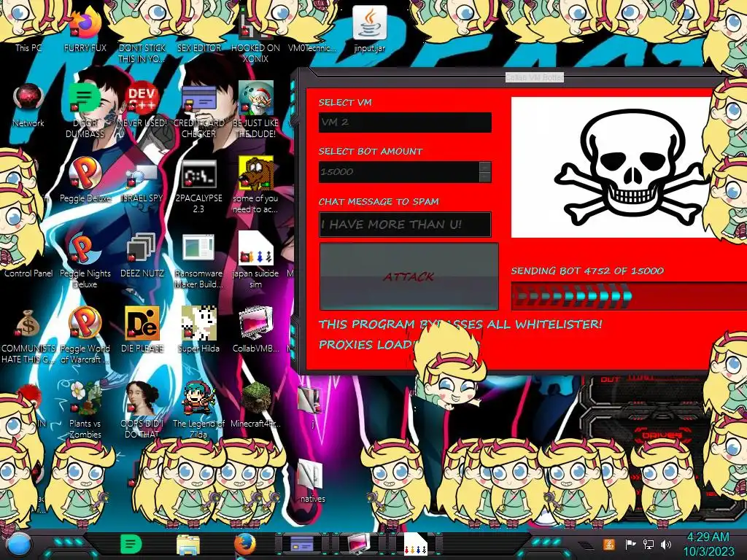The height and width of the screenshot is (560, 747).
Task: Open the clock showing 4:29 AM
Action: point(708,544)
